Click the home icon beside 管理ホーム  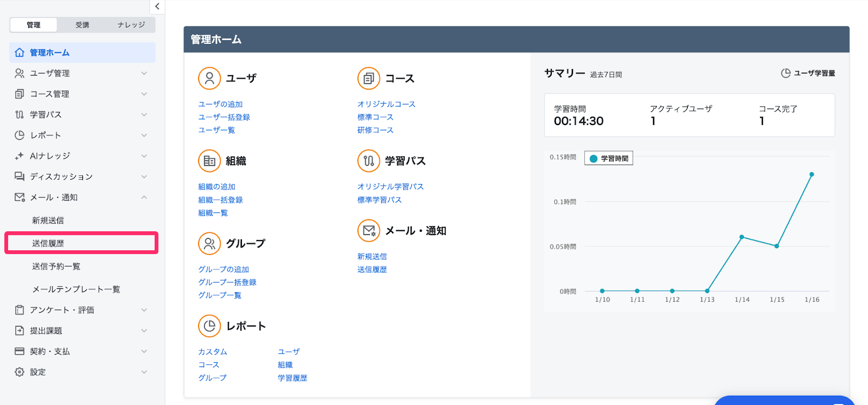pos(20,53)
